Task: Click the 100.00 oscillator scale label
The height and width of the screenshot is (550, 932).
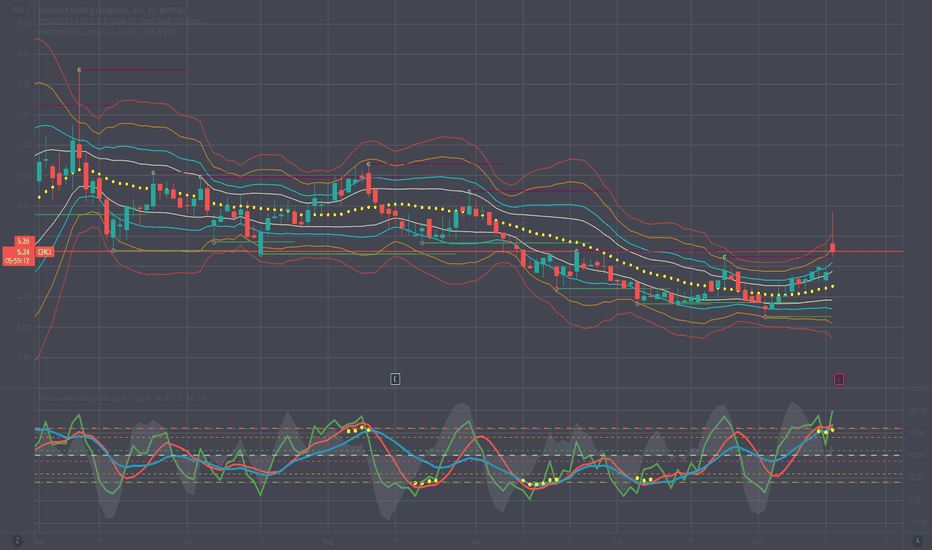Action: (x=916, y=410)
